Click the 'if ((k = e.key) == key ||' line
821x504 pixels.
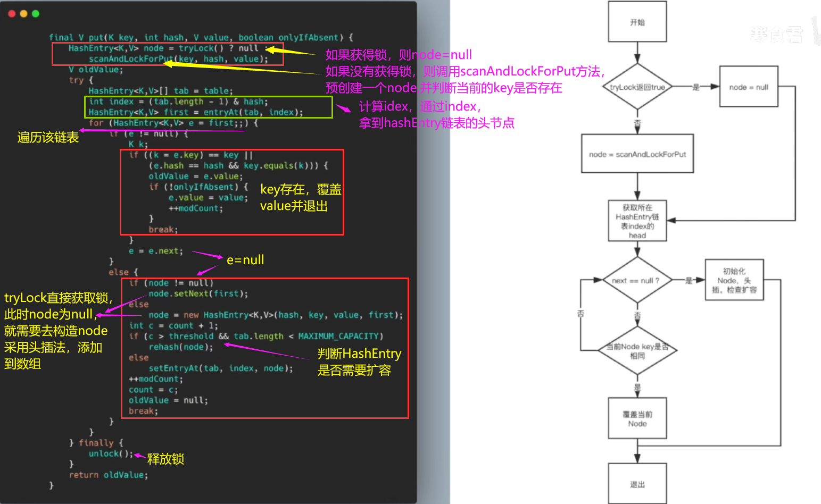coord(191,155)
